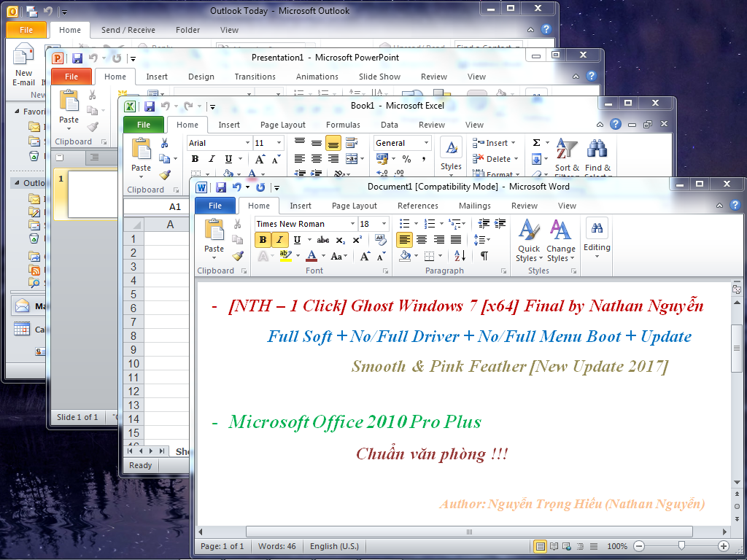The image size is (747, 560).
Task: Click Decrease Indent icon in Word
Action: (484, 223)
